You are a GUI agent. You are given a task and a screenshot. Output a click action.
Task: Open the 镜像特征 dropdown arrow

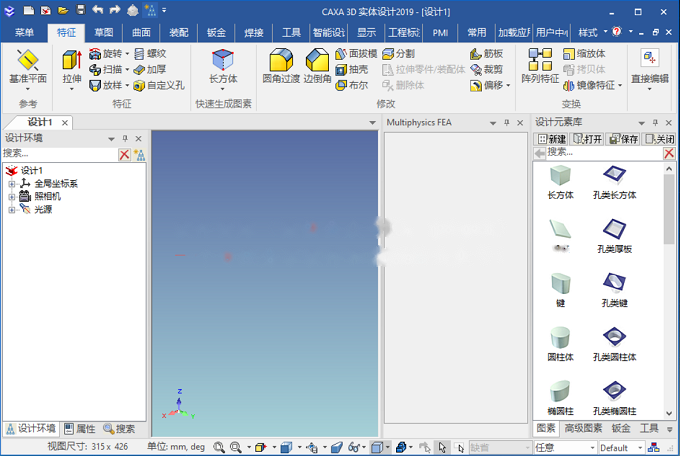click(620, 85)
